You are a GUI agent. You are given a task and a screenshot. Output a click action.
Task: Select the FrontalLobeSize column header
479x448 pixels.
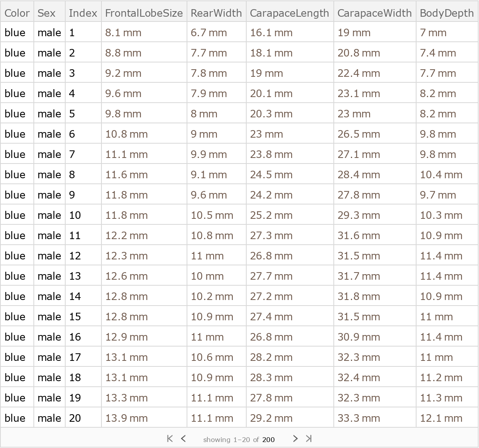click(x=144, y=13)
